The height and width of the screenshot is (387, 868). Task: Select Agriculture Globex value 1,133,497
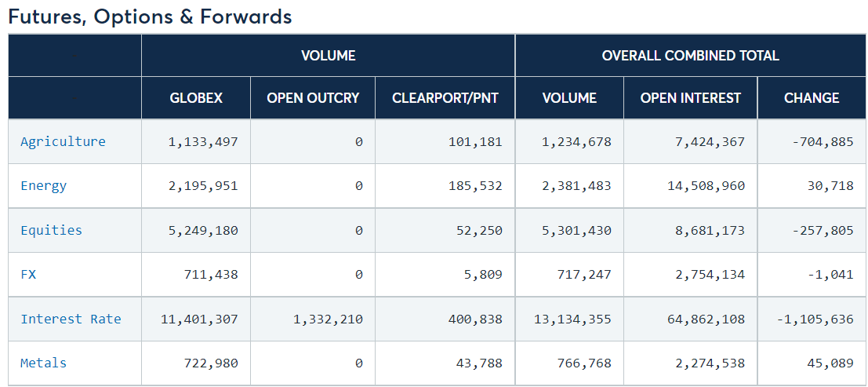coord(203,142)
